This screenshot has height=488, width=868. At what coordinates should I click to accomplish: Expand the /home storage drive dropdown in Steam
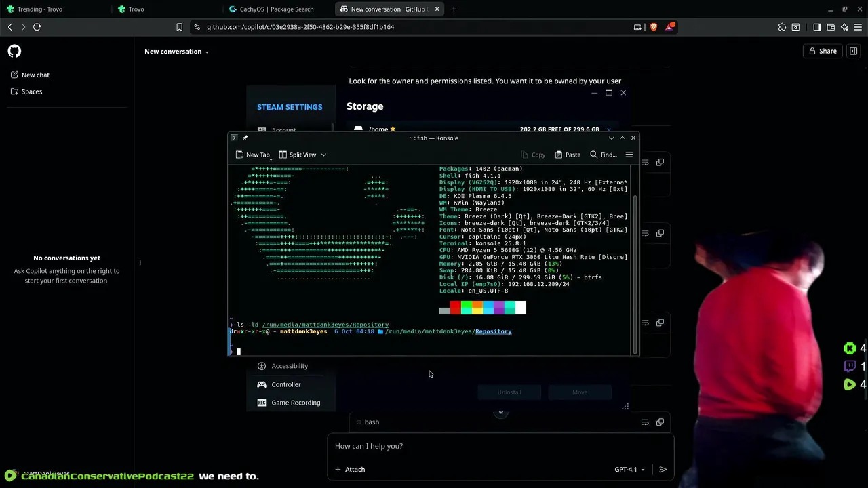point(608,129)
